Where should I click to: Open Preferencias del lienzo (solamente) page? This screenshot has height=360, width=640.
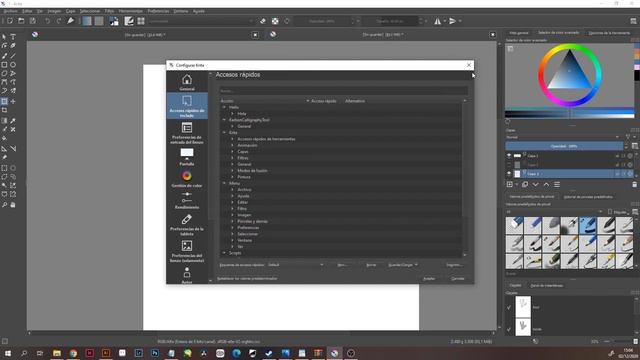(x=187, y=251)
